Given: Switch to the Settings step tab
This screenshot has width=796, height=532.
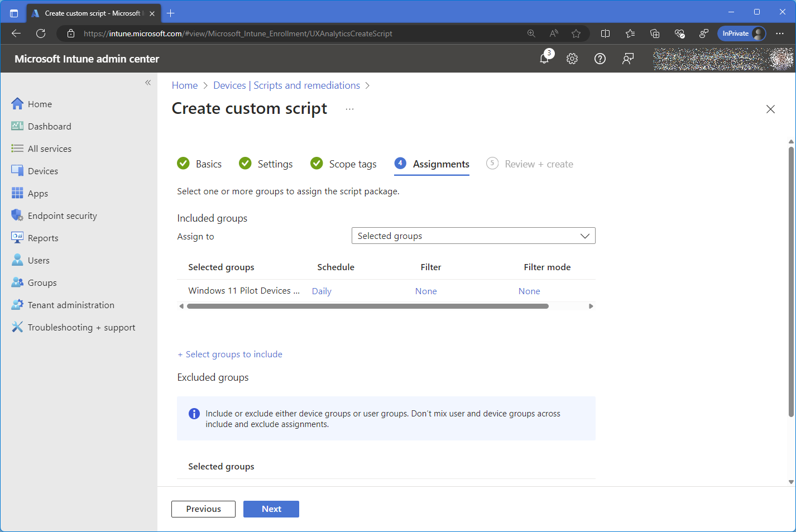Looking at the screenshot, I should click(275, 164).
